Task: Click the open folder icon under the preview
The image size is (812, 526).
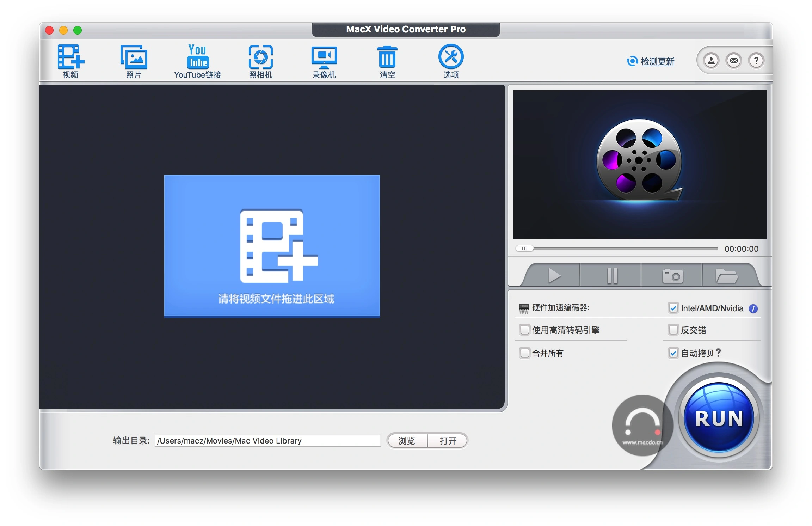Action: coord(726,276)
